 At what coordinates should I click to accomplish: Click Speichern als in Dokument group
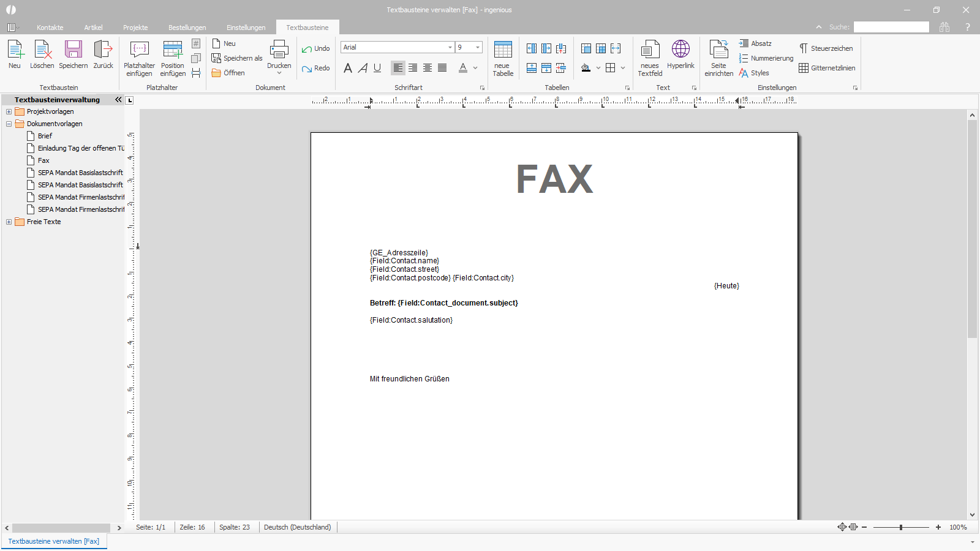237,58
